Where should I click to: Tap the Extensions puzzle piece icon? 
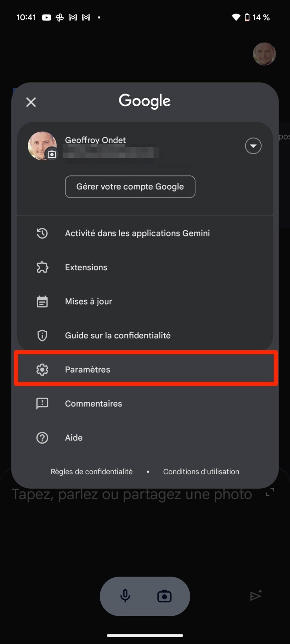click(x=42, y=267)
